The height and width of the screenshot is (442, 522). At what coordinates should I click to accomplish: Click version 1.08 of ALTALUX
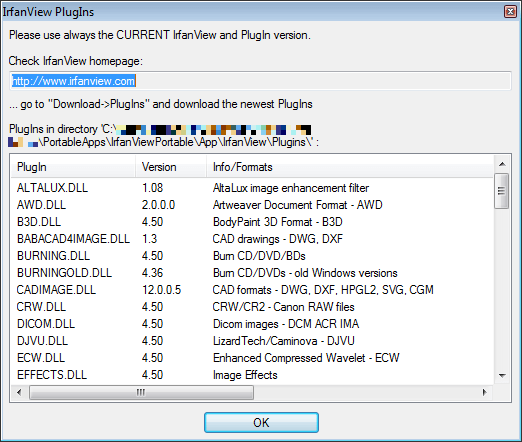(152, 188)
